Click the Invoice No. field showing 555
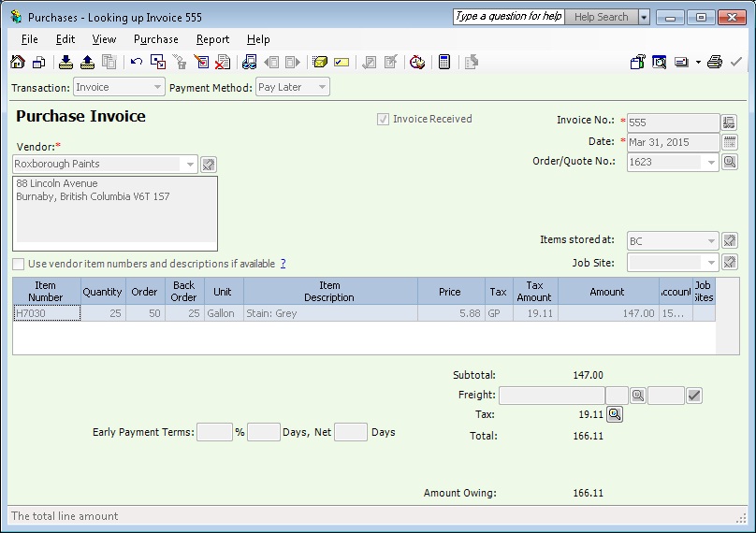The width and height of the screenshot is (756, 533). (x=673, y=122)
